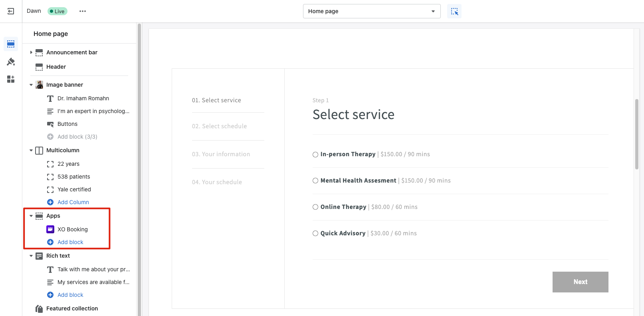This screenshot has height=316, width=644.
Task: Click Add block under Rich text
Action: [x=70, y=295]
